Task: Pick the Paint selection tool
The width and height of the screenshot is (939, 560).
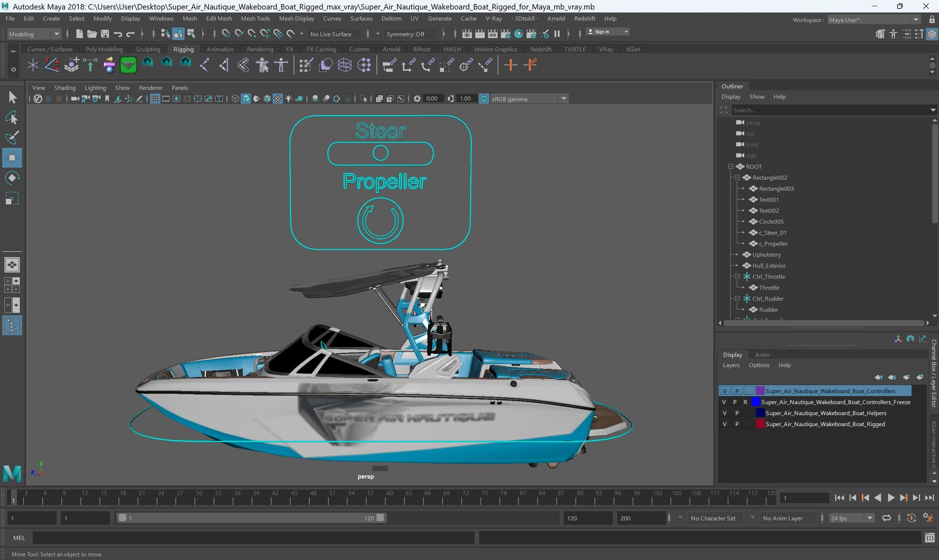Action: [12, 137]
